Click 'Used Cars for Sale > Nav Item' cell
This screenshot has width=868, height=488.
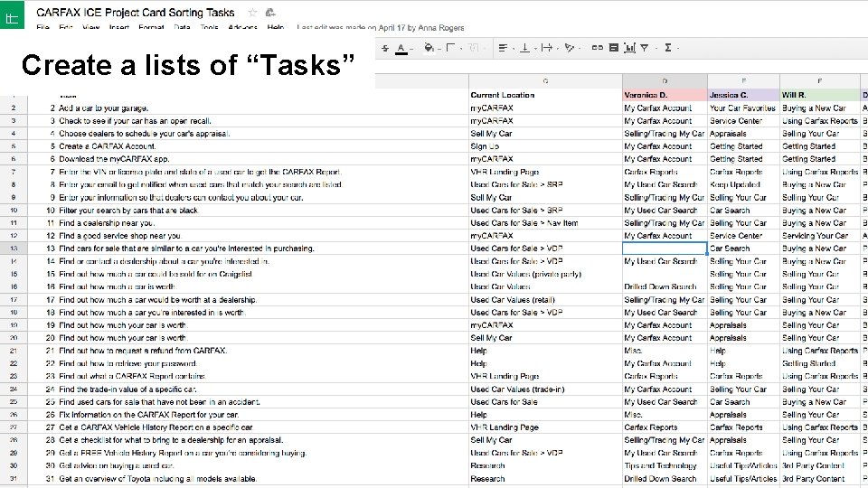(x=545, y=223)
